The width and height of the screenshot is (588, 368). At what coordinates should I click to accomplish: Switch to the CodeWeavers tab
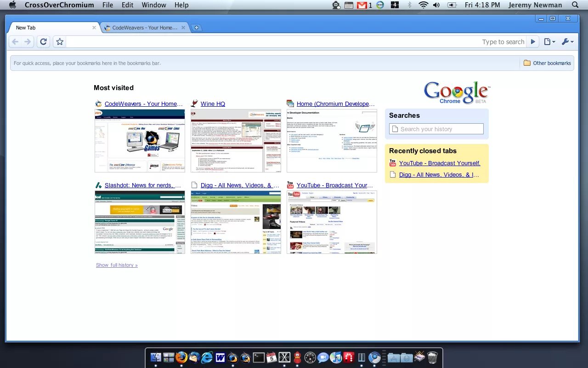(x=145, y=28)
